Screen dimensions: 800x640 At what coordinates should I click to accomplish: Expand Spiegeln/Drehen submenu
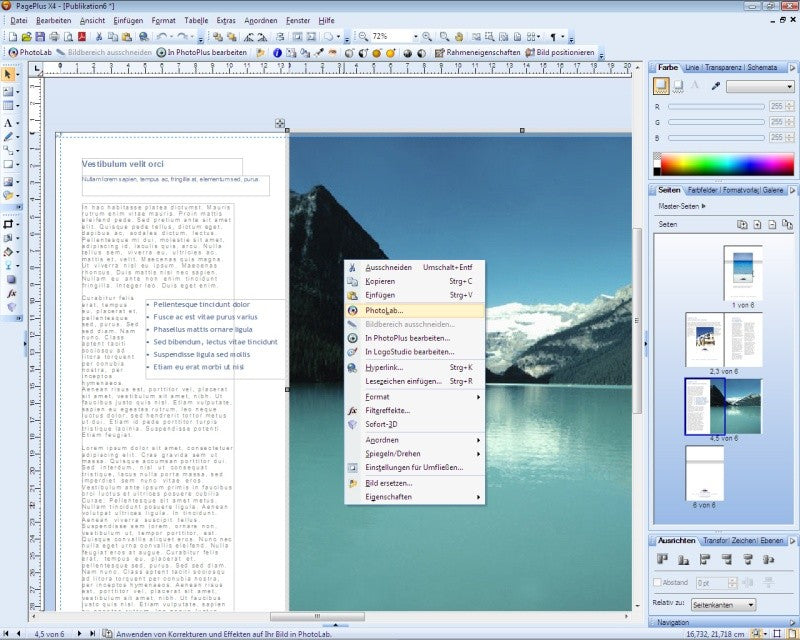pos(414,454)
